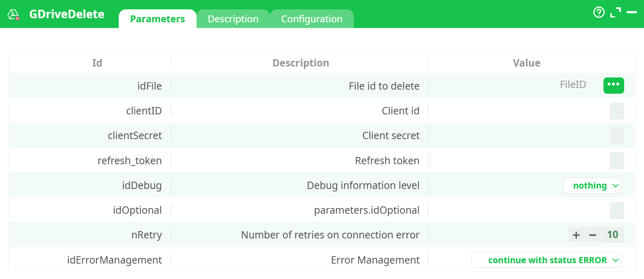The image size is (644, 279).
Task: Click the GDriveDelete title text
Action: coord(67,14)
